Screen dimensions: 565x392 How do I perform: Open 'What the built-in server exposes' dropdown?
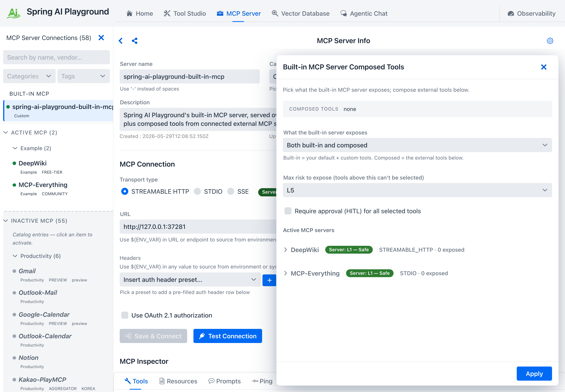(417, 145)
